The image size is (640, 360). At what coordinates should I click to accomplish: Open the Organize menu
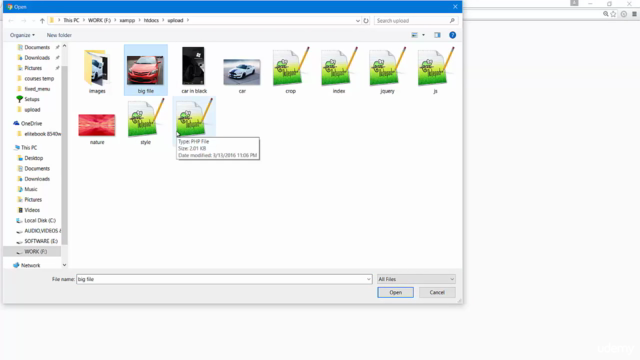click(x=22, y=35)
